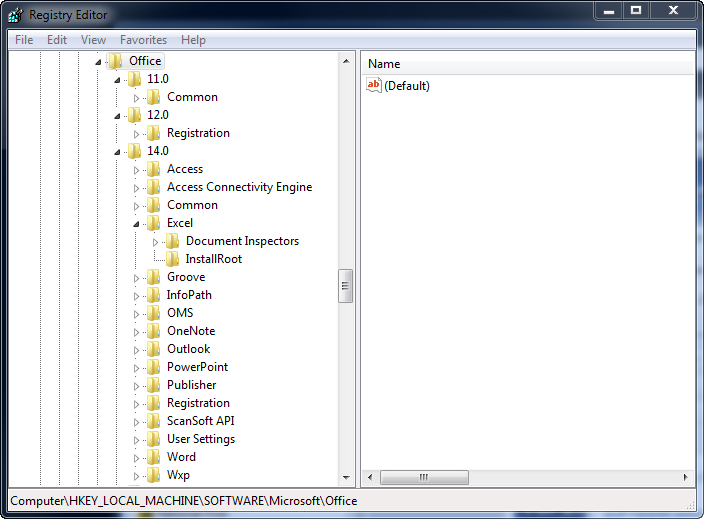
Task: Click the 14.0 folder icon
Action: tap(134, 150)
